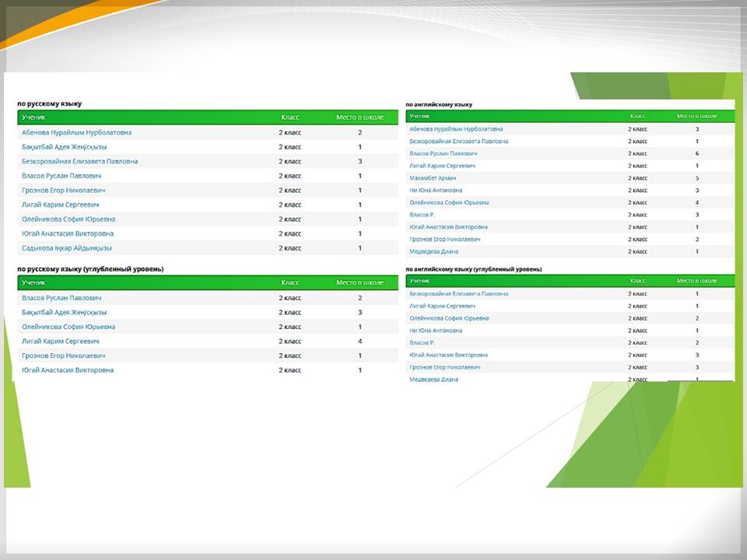This screenshot has height=560, width=747.
Task: Click Медведева Диана in basic English table
Action: (x=433, y=251)
